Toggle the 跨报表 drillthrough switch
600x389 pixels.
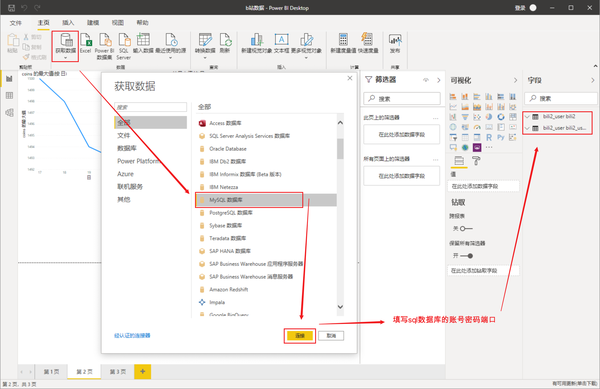(466, 229)
